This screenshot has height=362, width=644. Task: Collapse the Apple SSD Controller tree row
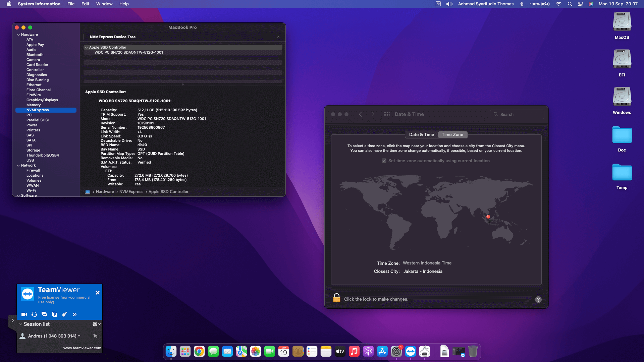pyautogui.click(x=86, y=48)
